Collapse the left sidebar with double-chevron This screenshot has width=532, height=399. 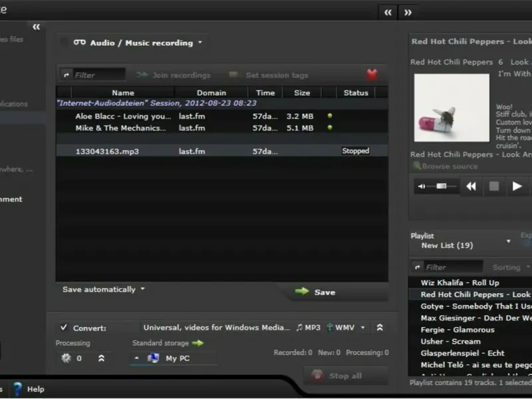coord(36,27)
